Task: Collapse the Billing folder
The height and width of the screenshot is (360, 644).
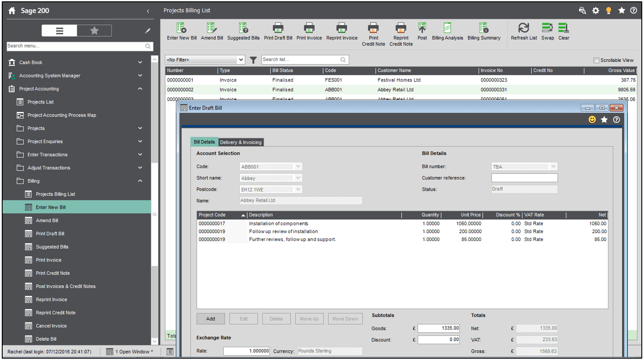Action: pyautogui.click(x=140, y=181)
